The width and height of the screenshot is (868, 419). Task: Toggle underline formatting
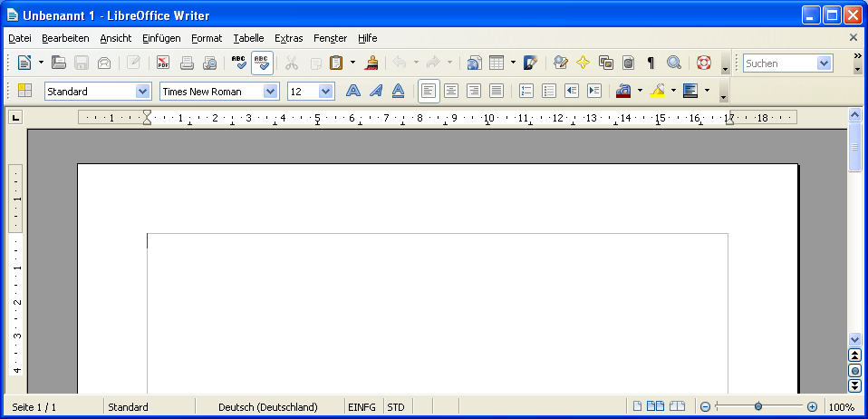pyautogui.click(x=398, y=91)
